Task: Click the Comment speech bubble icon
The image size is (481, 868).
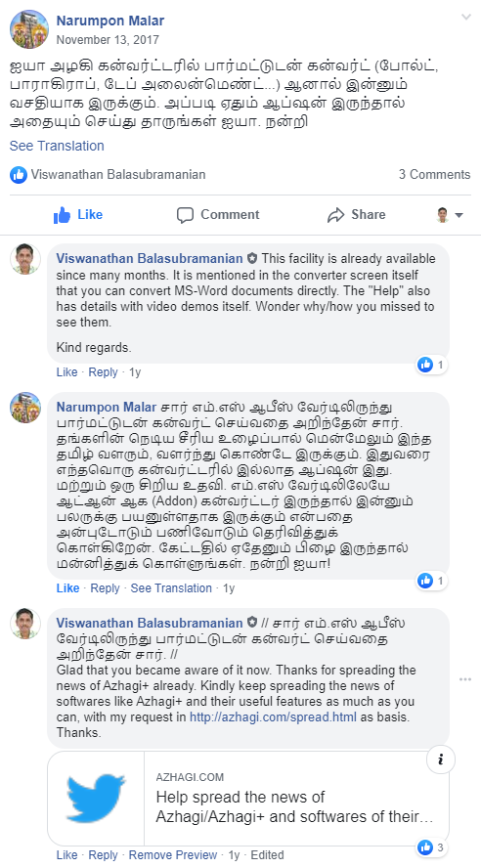Action: [185, 215]
